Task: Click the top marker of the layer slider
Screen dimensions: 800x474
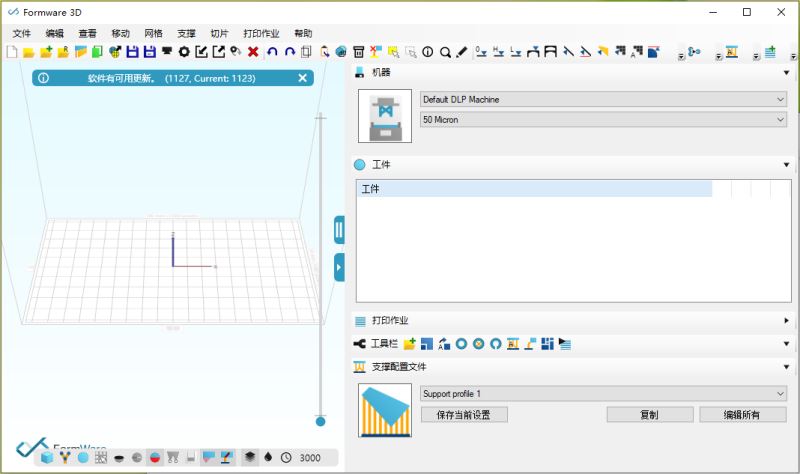Action: click(320, 118)
